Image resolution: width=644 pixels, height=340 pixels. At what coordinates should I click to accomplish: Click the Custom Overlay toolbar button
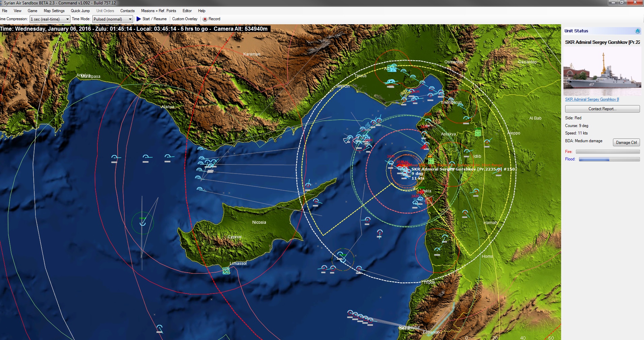[185, 19]
